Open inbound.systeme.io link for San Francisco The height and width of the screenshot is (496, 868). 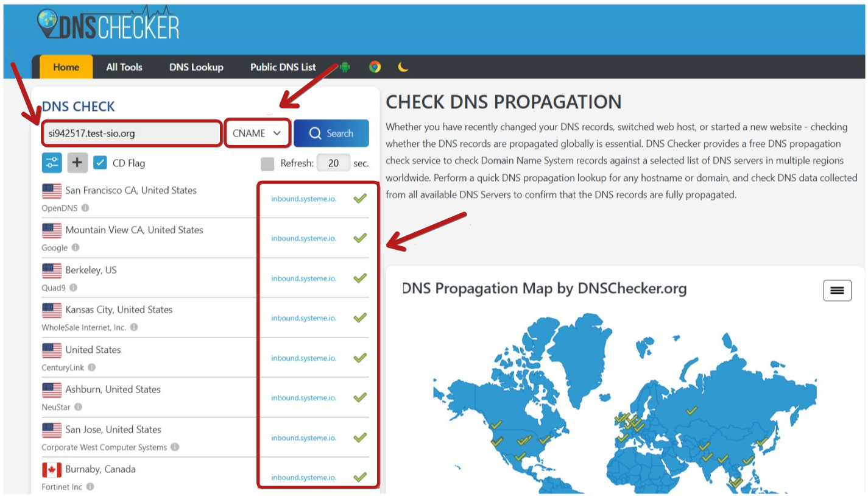click(x=303, y=199)
